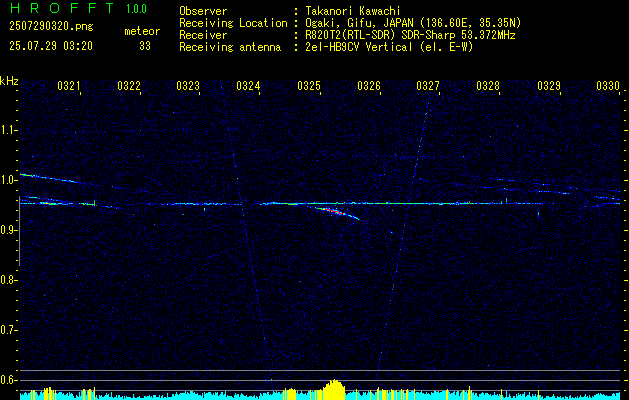
Task: Click the 0.9 frequency axis label
Action: coord(8,230)
